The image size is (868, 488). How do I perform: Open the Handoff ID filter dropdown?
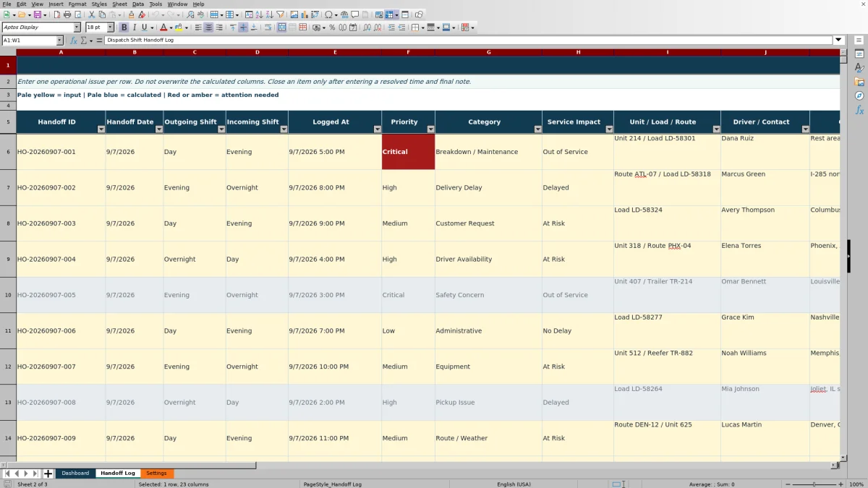[x=101, y=129]
